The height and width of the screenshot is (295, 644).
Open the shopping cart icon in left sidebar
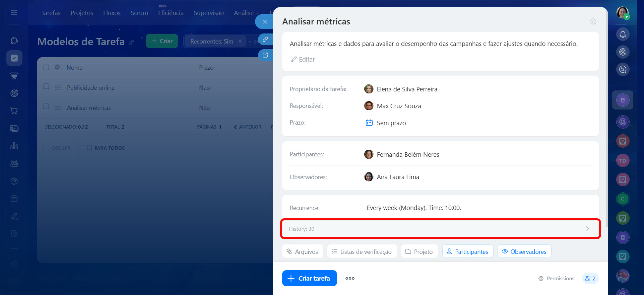click(14, 111)
